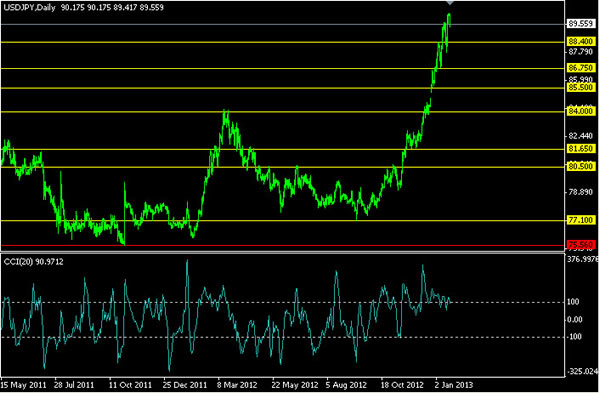The height and width of the screenshot is (393, 600).
Task: Click the yellow 85.500 price label
Action: point(580,88)
